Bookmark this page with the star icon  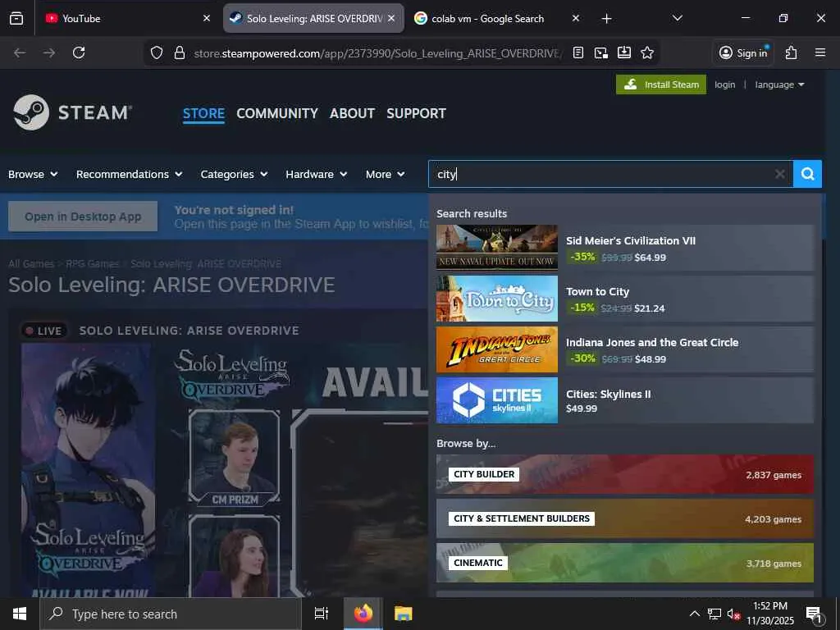click(647, 52)
